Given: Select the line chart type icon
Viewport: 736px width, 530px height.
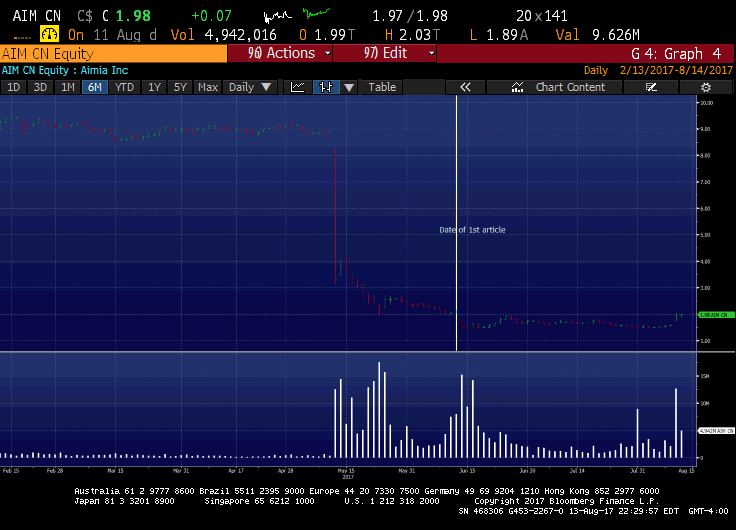Looking at the screenshot, I should coord(298,87).
